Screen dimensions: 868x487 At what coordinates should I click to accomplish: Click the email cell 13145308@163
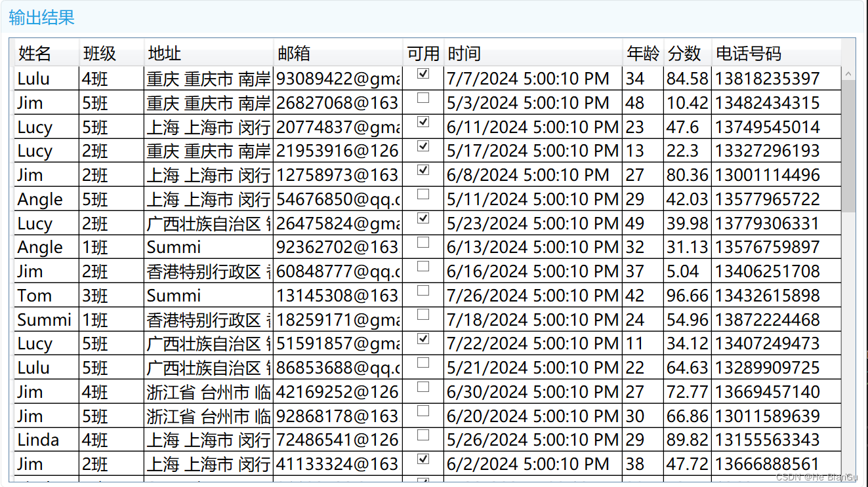338,296
